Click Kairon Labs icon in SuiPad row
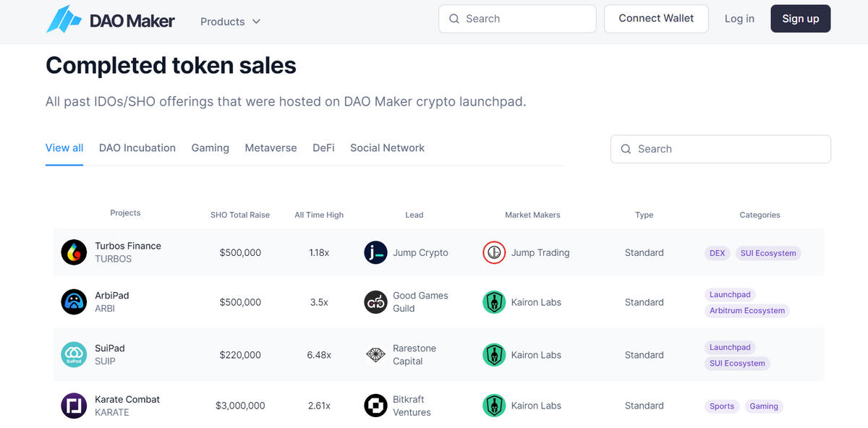 [x=494, y=355]
